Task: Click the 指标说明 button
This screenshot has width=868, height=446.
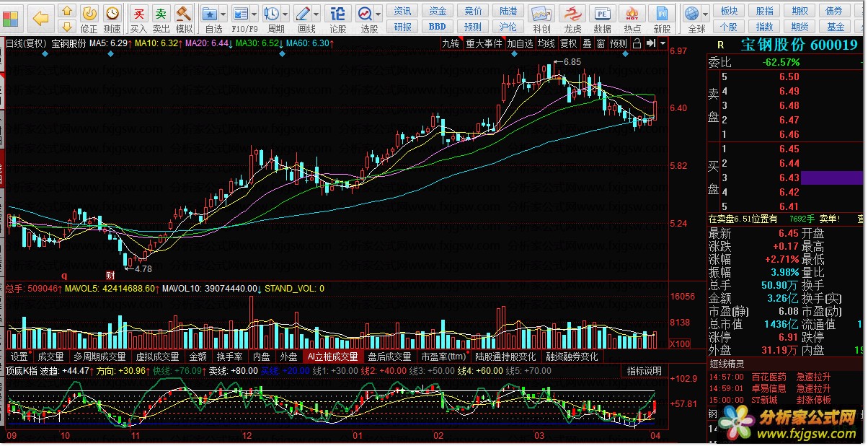Action: [x=644, y=371]
